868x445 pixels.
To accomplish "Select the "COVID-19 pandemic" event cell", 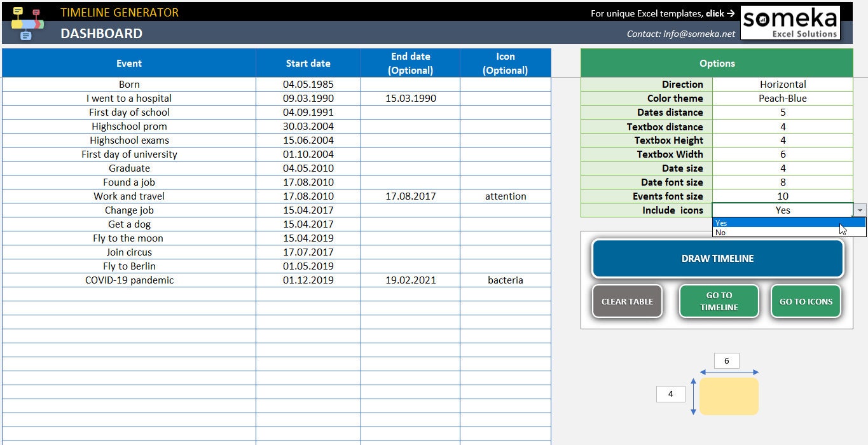I will (129, 280).
